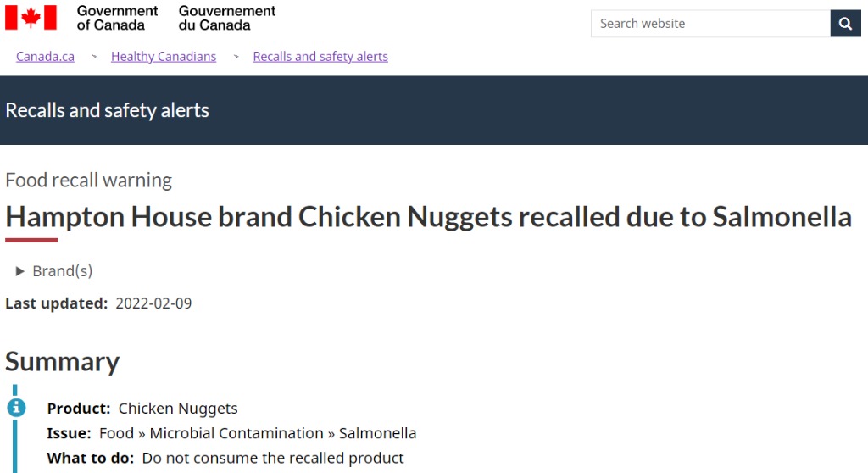Viewport: 868px width, 473px height.
Task: Click the breadcrumb arrow after Canada.ca
Action: [93, 57]
